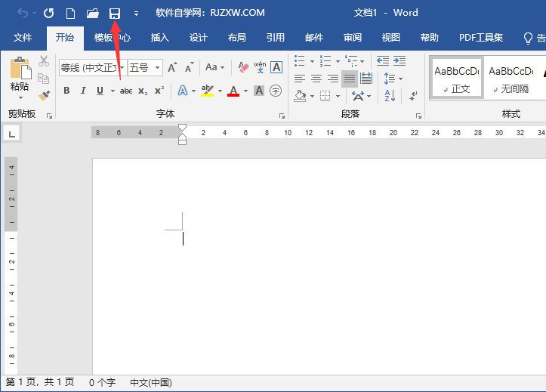Toggle character shading A
The width and height of the screenshot is (546, 392).
259,91
